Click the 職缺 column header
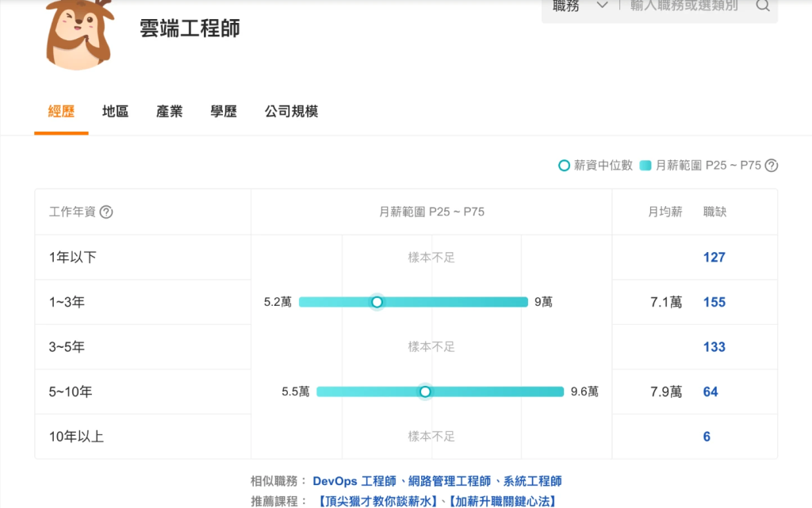 pos(714,212)
